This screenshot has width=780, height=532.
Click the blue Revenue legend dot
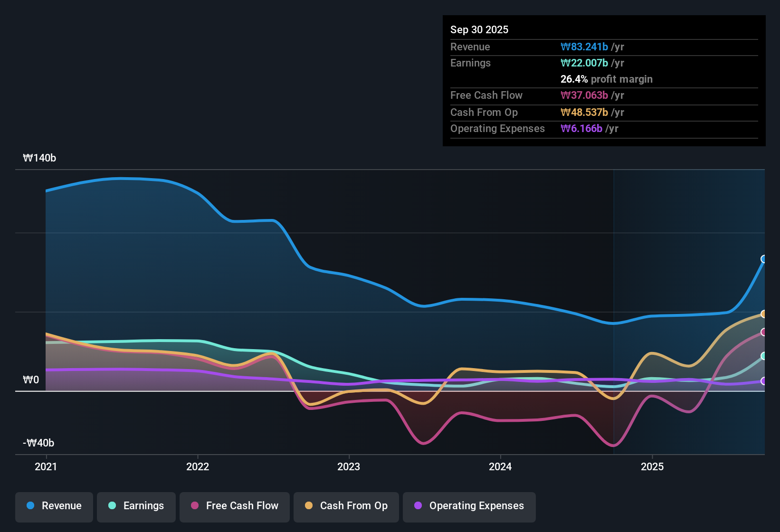point(30,505)
